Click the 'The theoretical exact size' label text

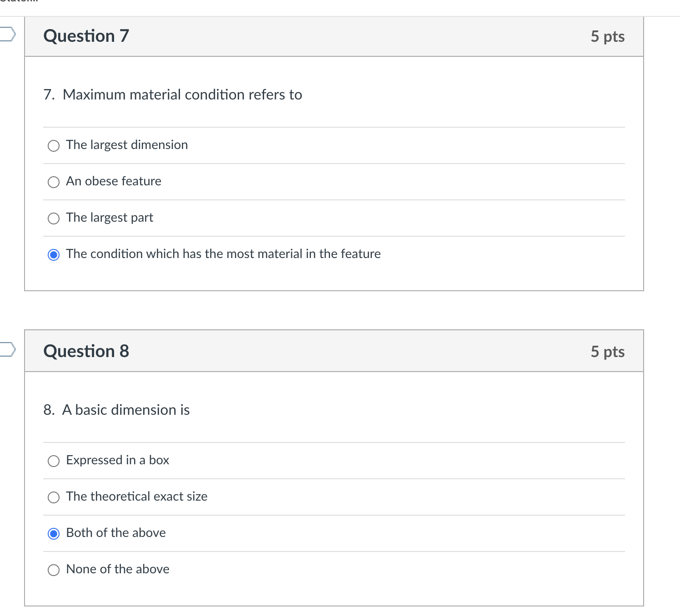137,497
